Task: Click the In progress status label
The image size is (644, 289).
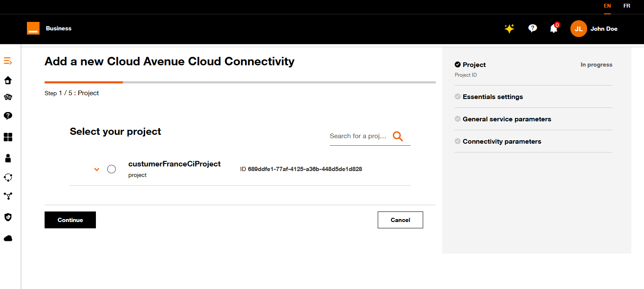Action: (596, 65)
